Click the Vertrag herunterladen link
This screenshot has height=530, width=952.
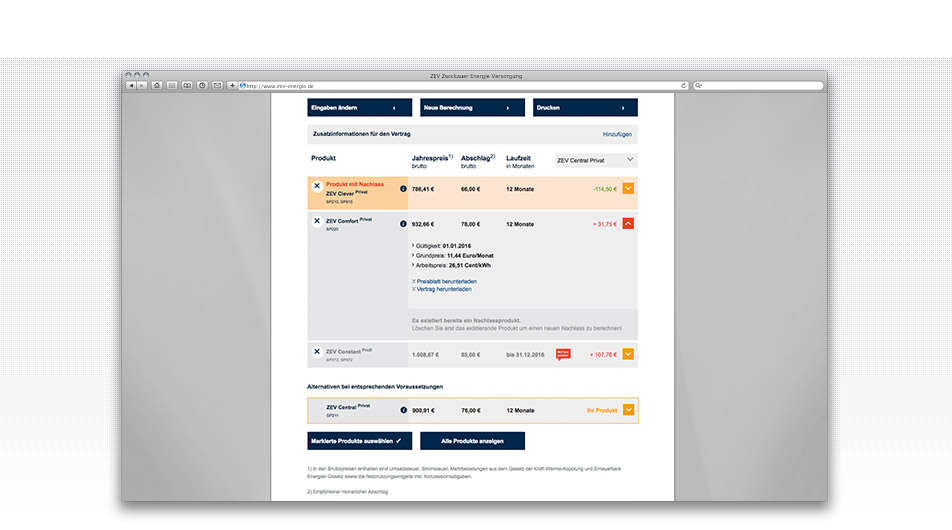pyautogui.click(x=444, y=289)
